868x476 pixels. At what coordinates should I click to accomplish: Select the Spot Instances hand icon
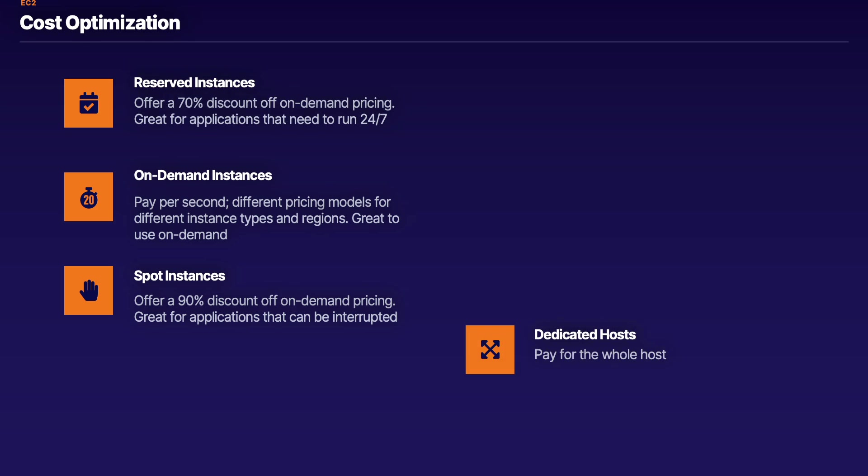[89, 290]
